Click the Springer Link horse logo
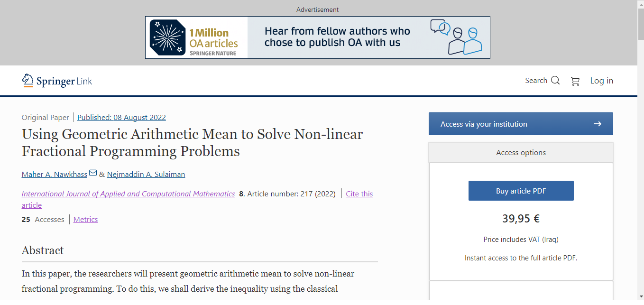644x305 pixels. tap(28, 81)
